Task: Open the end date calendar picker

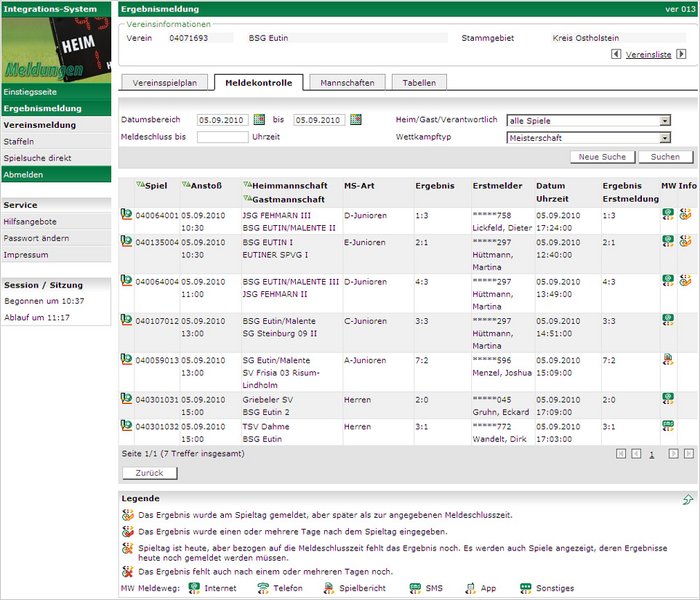Action: 355,121
